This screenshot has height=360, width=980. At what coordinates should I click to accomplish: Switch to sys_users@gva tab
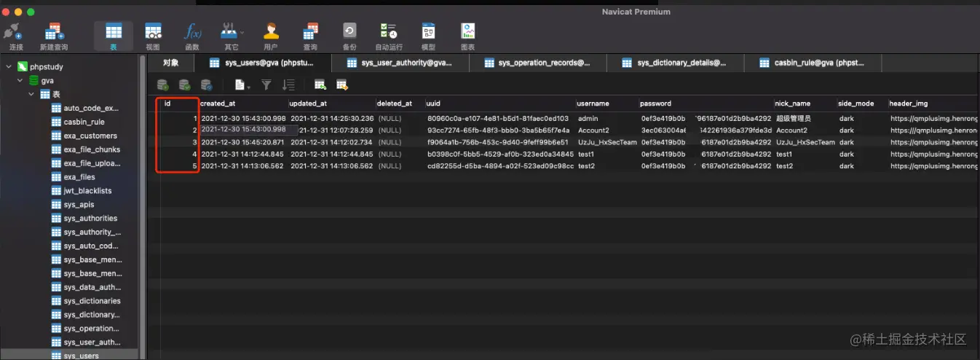coord(264,63)
